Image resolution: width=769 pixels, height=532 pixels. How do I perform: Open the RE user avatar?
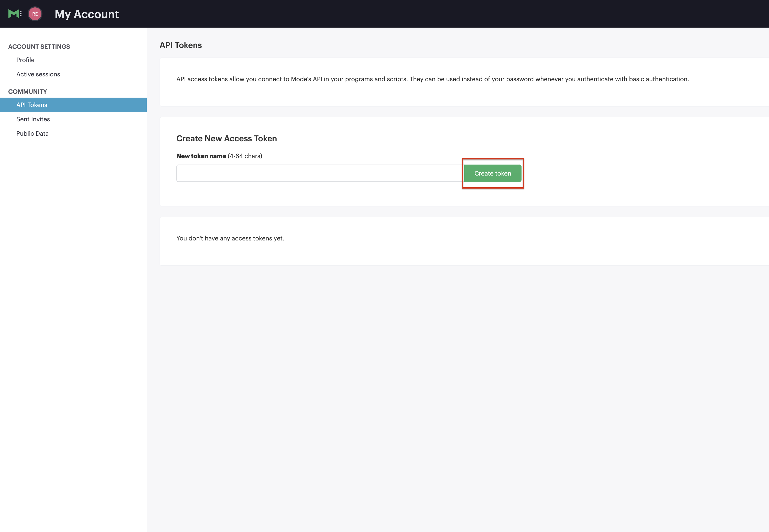[35, 14]
